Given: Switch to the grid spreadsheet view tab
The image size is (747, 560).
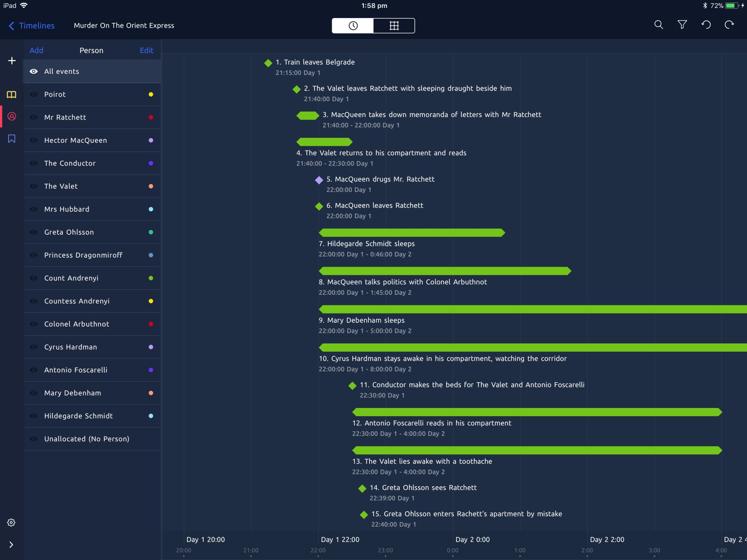Looking at the screenshot, I should [x=394, y=26].
